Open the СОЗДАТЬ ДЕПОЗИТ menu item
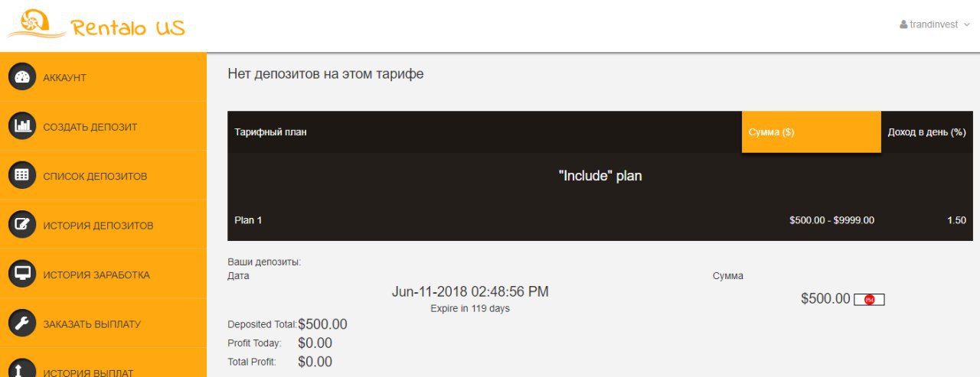 pos(103,126)
